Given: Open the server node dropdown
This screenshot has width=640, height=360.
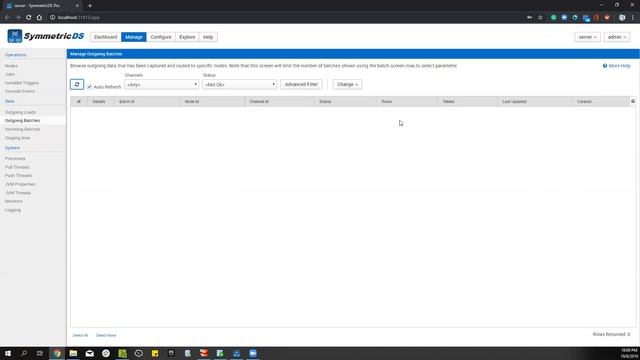Looking at the screenshot, I should 587,37.
